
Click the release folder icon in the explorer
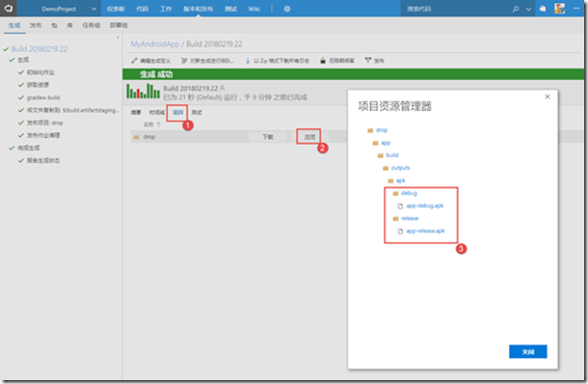tap(395, 218)
